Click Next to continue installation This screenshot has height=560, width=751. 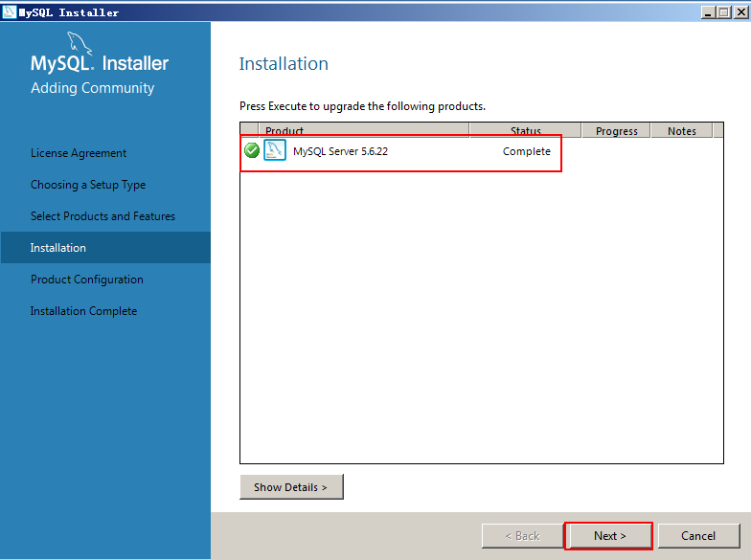609,536
